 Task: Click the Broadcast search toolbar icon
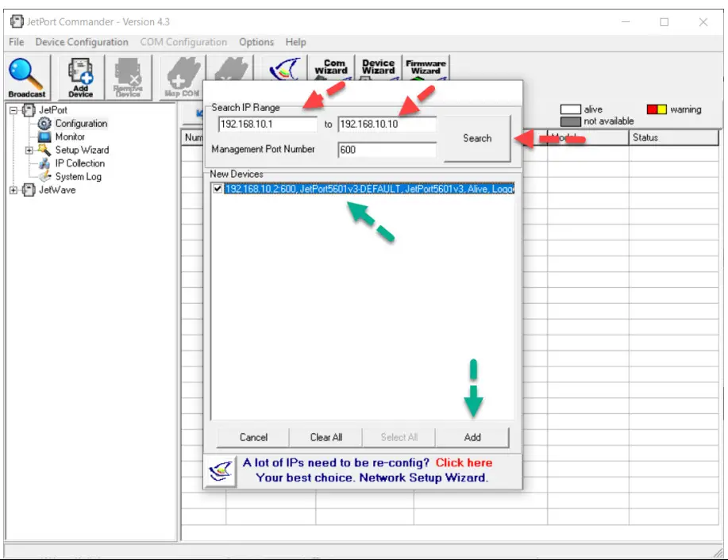tap(27, 78)
